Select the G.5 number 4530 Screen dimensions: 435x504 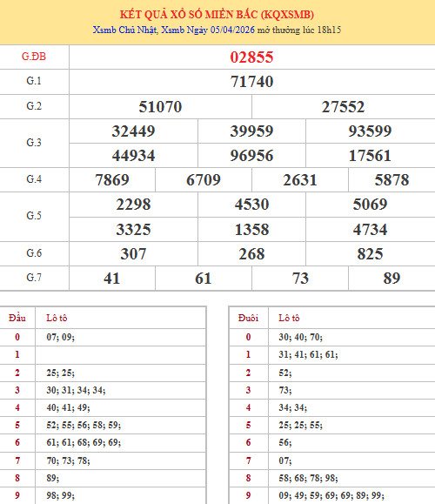pyautogui.click(x=251, y=205)
